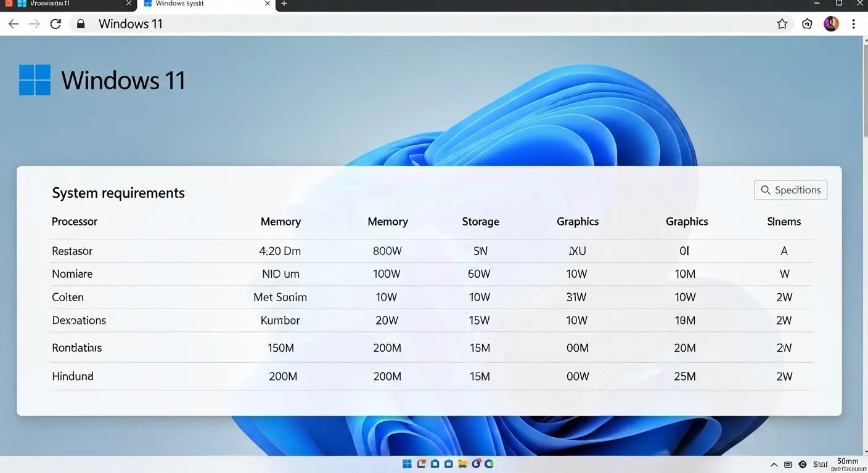Click the "25M" cell
Image resolution: width=868 pixels, height=473 pixels.
(685, 376)
